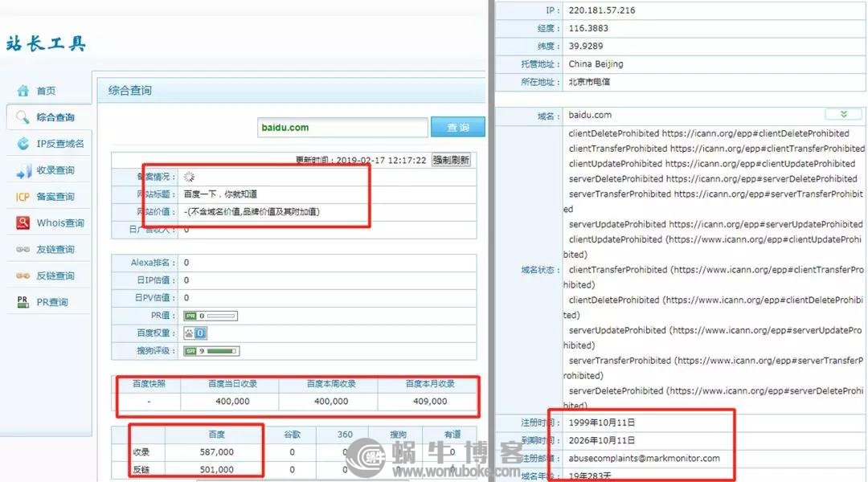Click the IP value 220.181.57.216
Viewport: 868px width, 482px height.
click(602, 10)
